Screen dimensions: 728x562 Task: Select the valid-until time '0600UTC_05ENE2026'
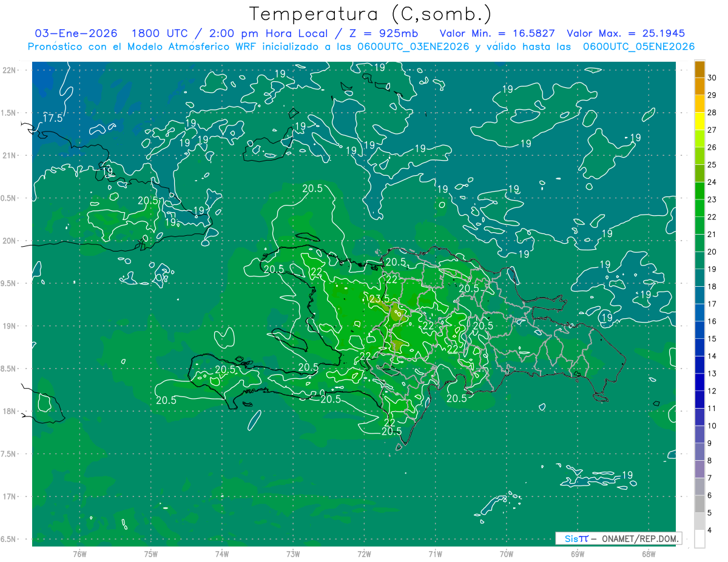coord(639,47)
